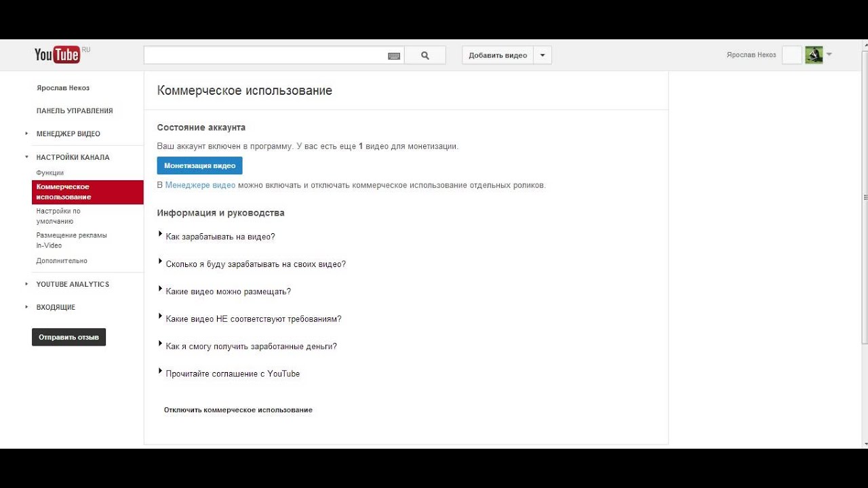Click the blue Монетизация видео button
868x488 pixels.
[x=199, y=165]
